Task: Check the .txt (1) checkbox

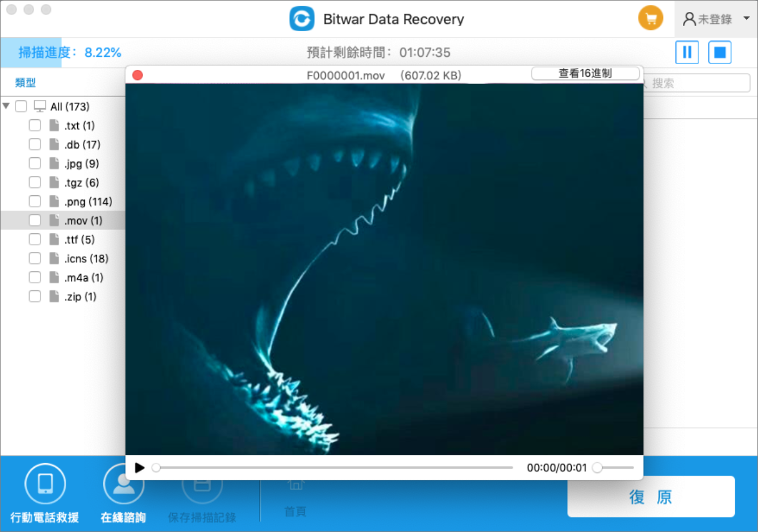Action: [35, 125]
